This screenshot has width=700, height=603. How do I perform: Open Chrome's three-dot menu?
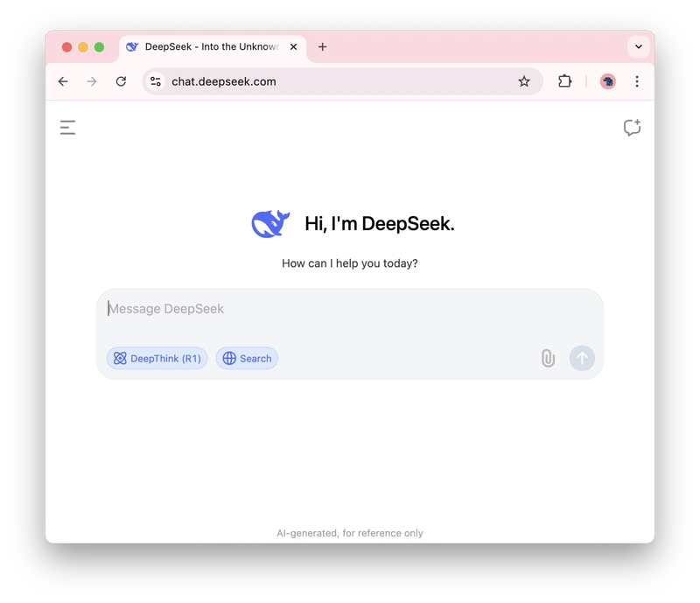[637, 81]
